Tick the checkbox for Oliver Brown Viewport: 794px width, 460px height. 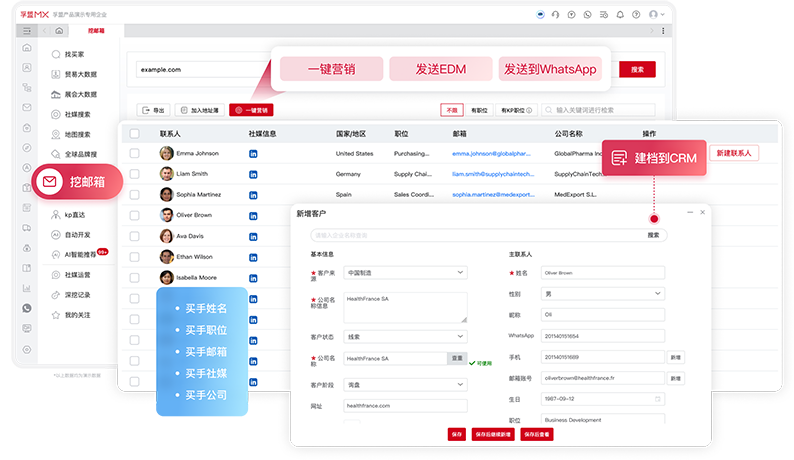click(x=134, y=215)
